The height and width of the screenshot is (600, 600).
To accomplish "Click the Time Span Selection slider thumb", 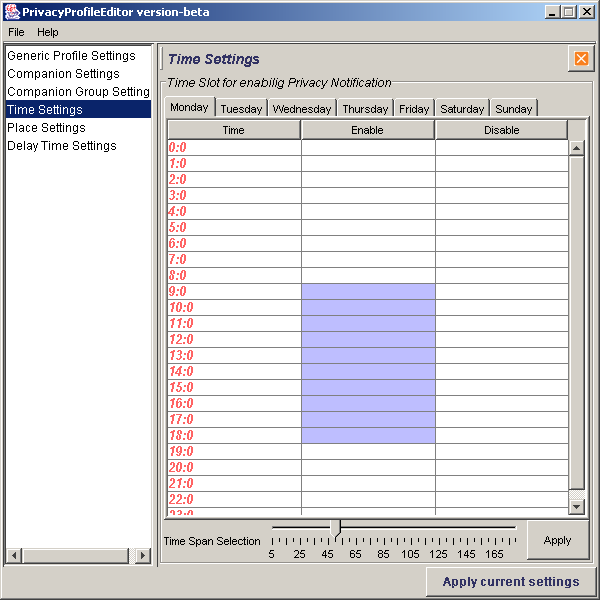I will [336, 527].
